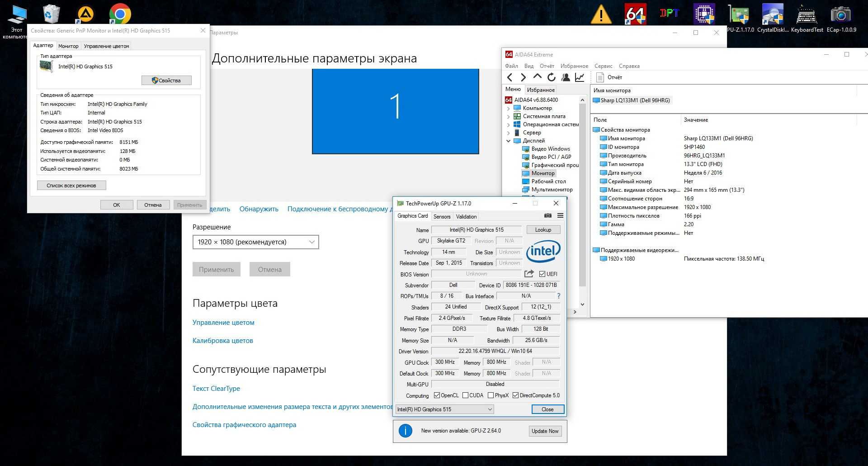
Task: Launch the GPU-Z 1.17.0 desktop icon
Action: 739,18
